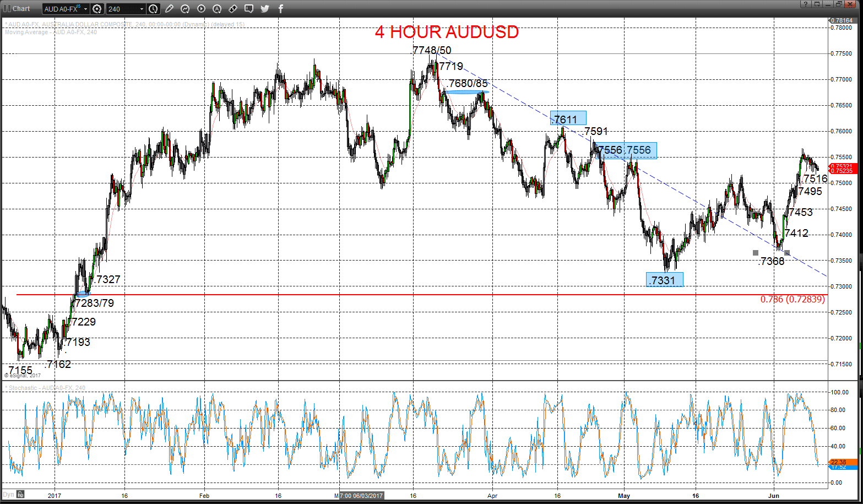Screen dimensions: 863x504
Task: Select the 7229 annotation text
Action: pyautogui.click(x=84, y=322)
